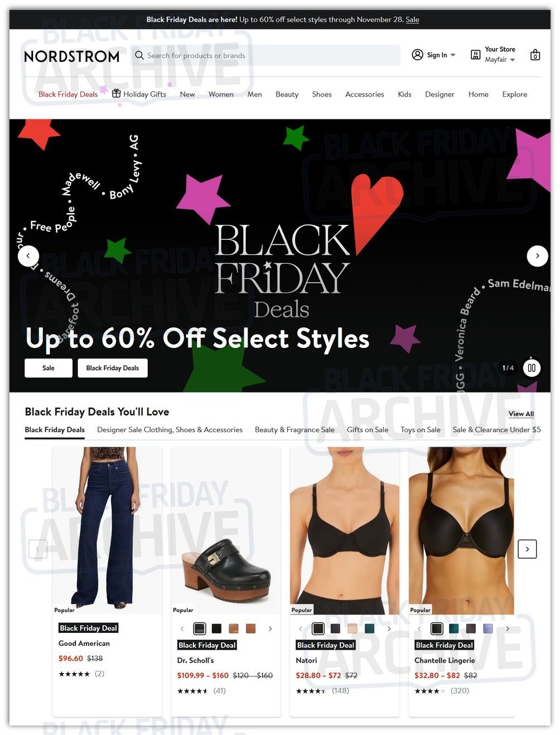The width and height of the screenshot is (560, 735).
Task: Switch to Toys on Sale tab
Action: (421, 429)
